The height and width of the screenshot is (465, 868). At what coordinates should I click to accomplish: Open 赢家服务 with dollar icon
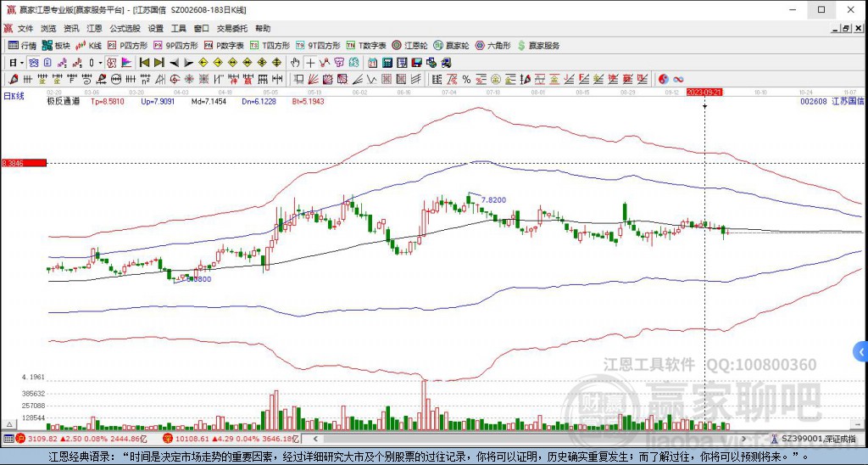[538, 46]
